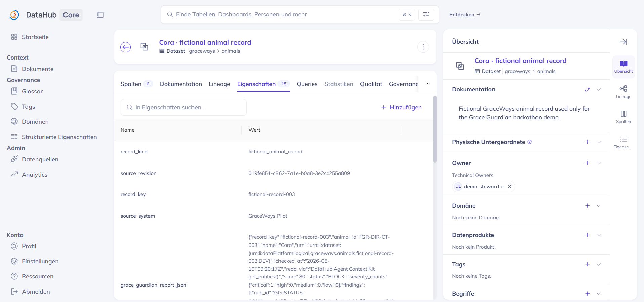Open Profil in sidebar

point(23,246)
